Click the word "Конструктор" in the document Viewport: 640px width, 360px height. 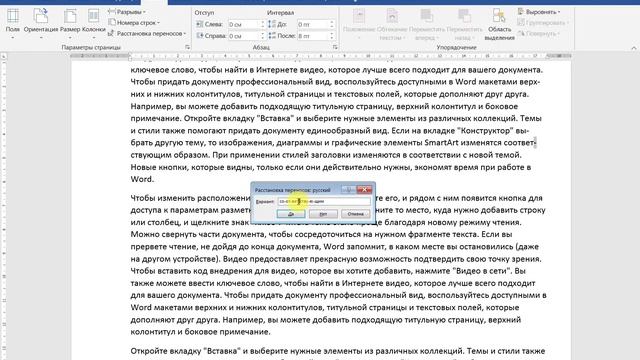(x=485, y=131)
